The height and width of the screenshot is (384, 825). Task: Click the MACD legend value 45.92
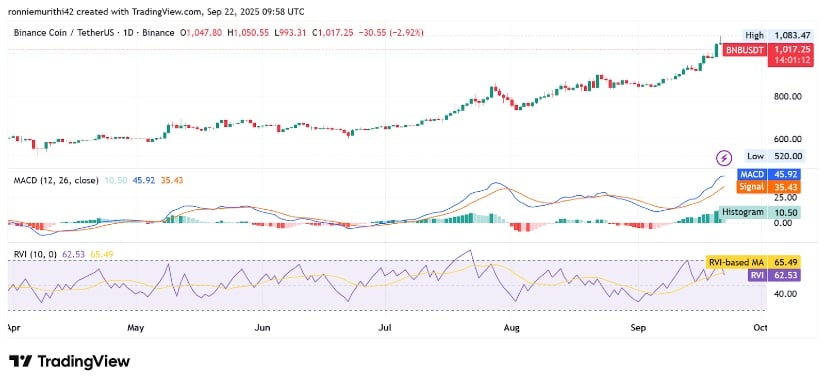pos(143,180)
